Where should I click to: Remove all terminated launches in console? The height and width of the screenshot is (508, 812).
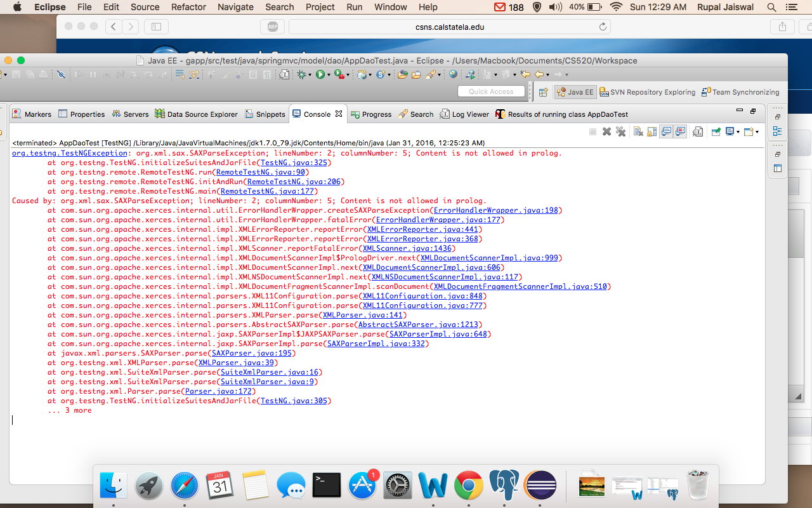click(x=620, y=131)
